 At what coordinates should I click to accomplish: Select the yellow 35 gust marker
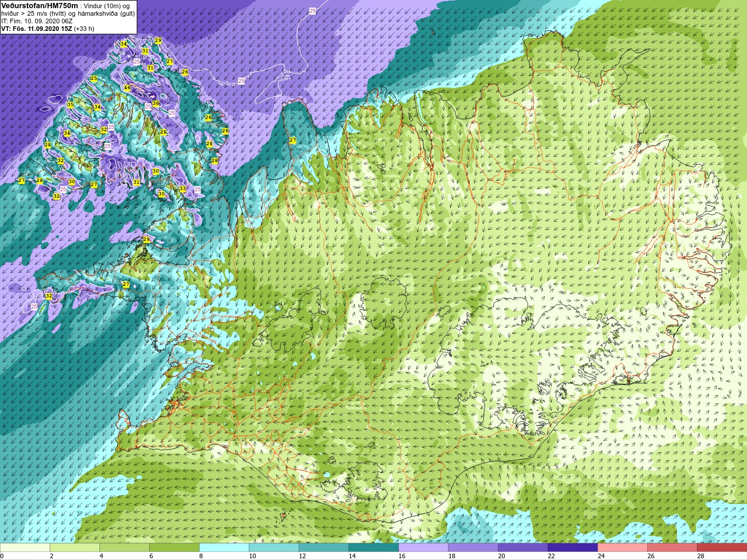click(70, 105)
